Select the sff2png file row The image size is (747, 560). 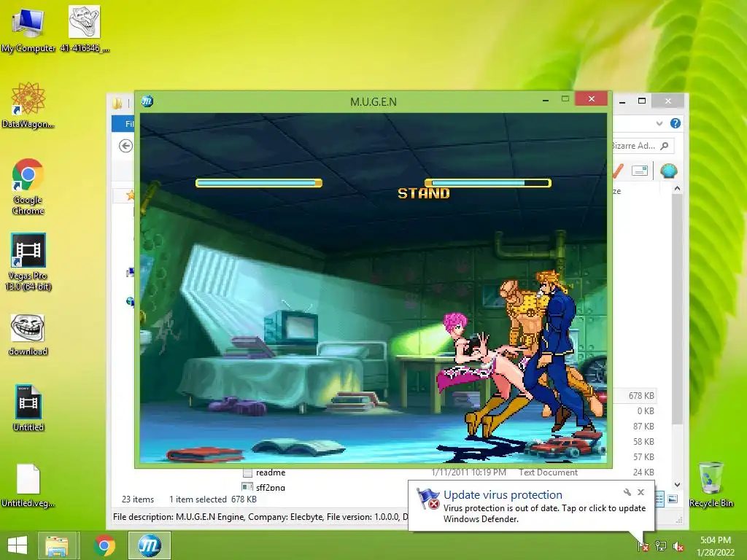tap(263, 487)
